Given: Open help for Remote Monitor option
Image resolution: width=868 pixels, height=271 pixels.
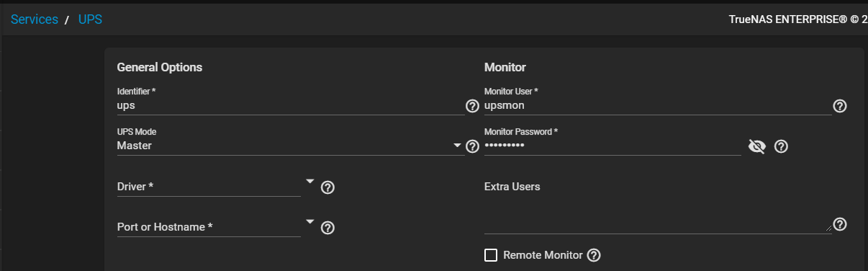Looking at the screenshot, I should [594, 255].
